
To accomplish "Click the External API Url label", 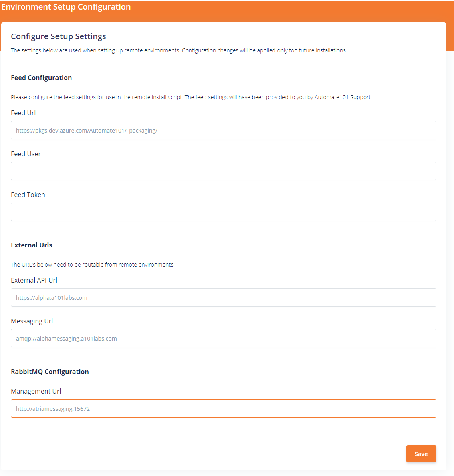I will coord(34,280).
